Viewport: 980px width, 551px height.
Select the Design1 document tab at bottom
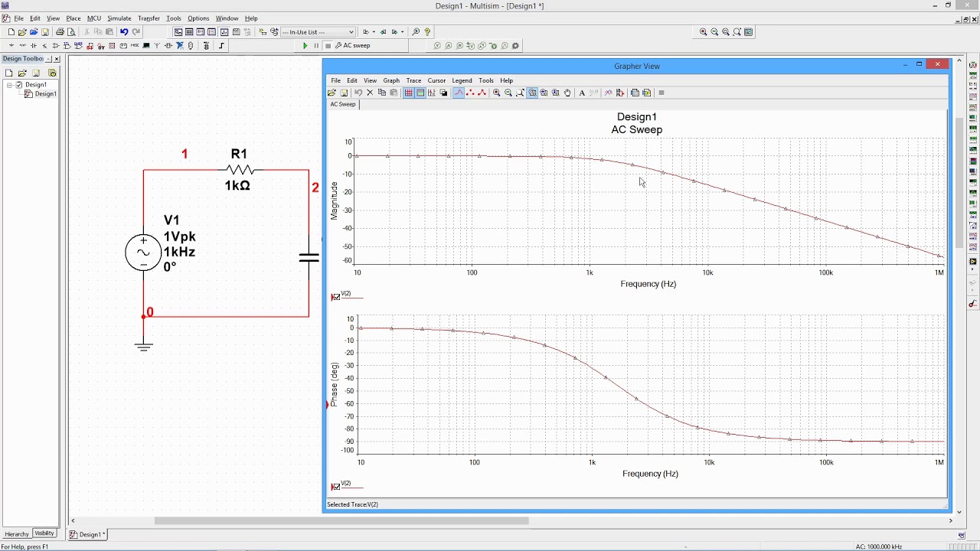coord(88,534)
